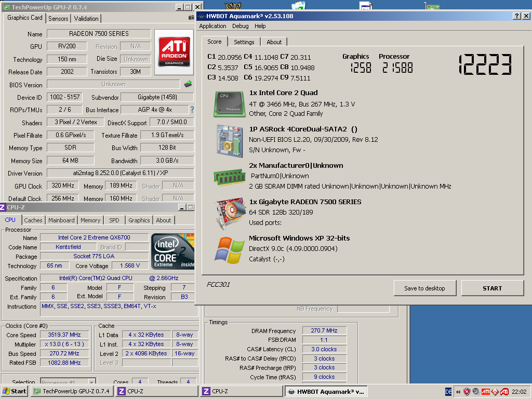Screen dimensions: 532x399
Task: Open Memory tab in CPU-Z
Action: click(90, 220)
